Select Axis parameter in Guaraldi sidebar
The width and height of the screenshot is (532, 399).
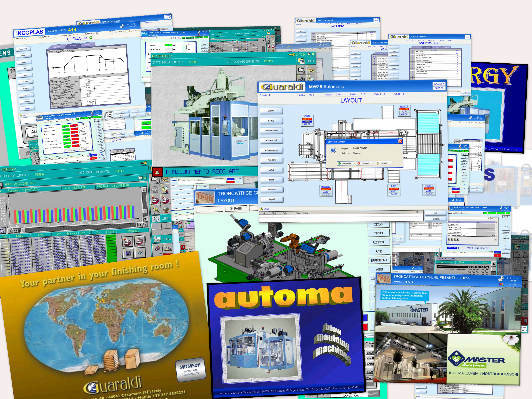[272, 150]
